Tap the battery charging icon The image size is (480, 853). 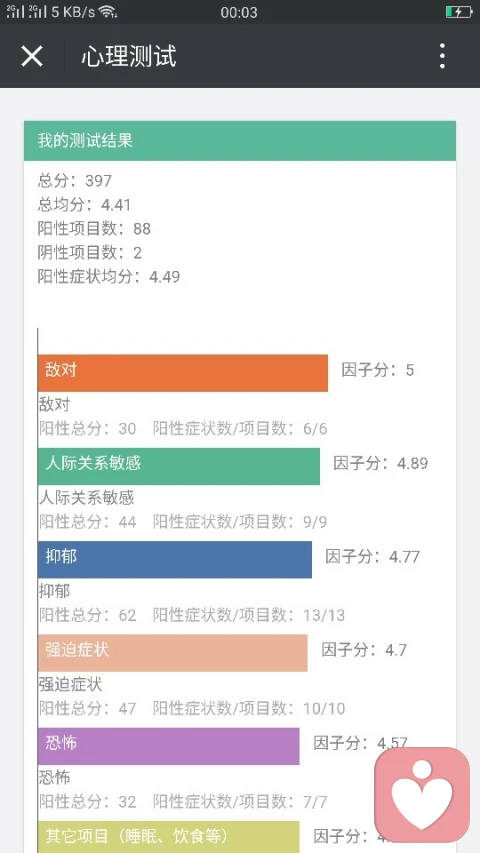[458, 12]
